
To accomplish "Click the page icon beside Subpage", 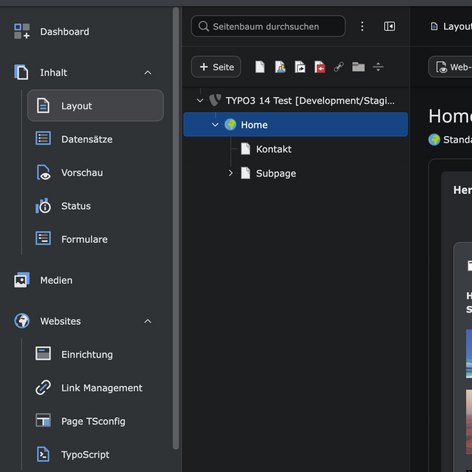I will coord(246,173).
